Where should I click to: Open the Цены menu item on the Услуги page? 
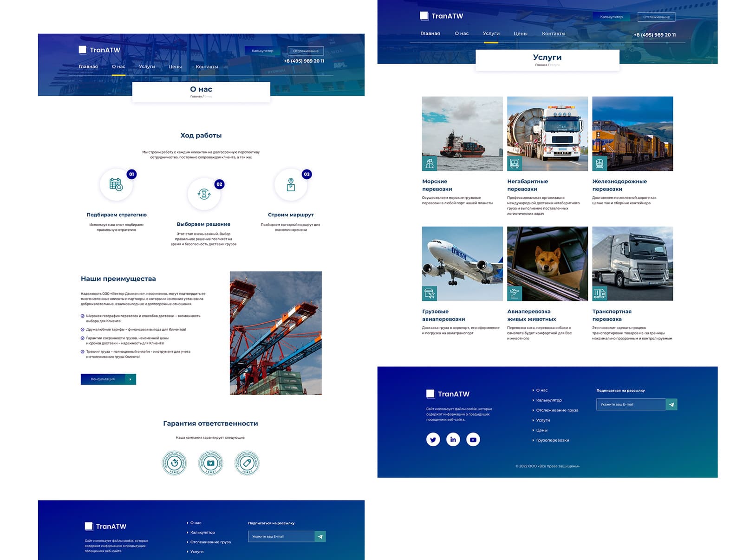[x=520, y=33]
